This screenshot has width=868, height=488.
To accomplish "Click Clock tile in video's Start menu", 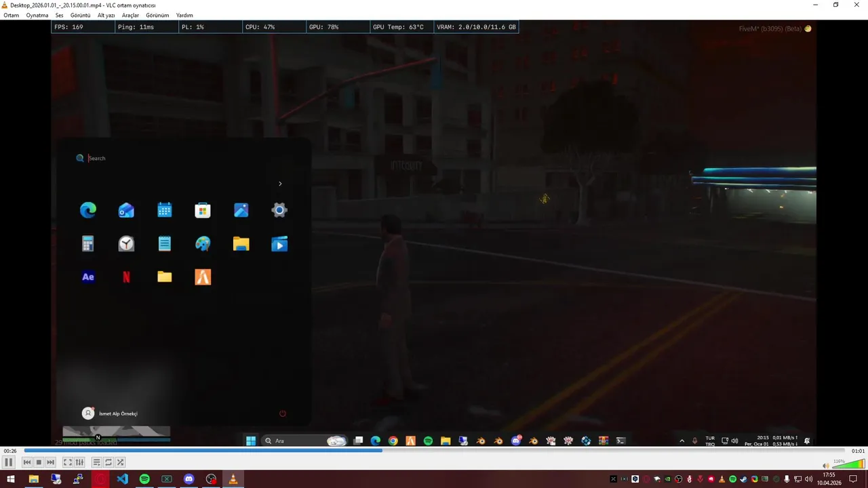I will click(126, 243).
